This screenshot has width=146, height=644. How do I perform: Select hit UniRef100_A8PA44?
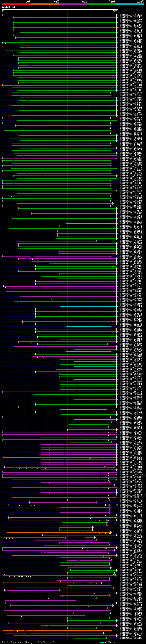click(131, 48)
